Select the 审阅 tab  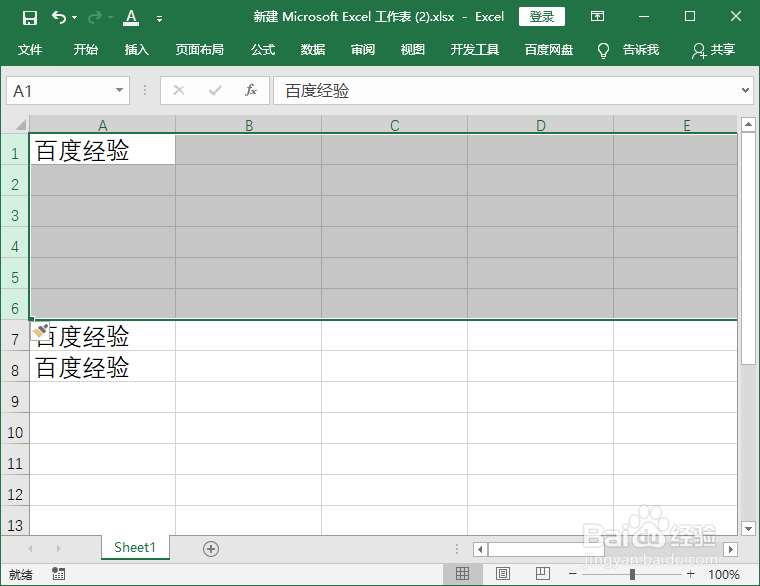pyautogui.click(x=363, y=49)
